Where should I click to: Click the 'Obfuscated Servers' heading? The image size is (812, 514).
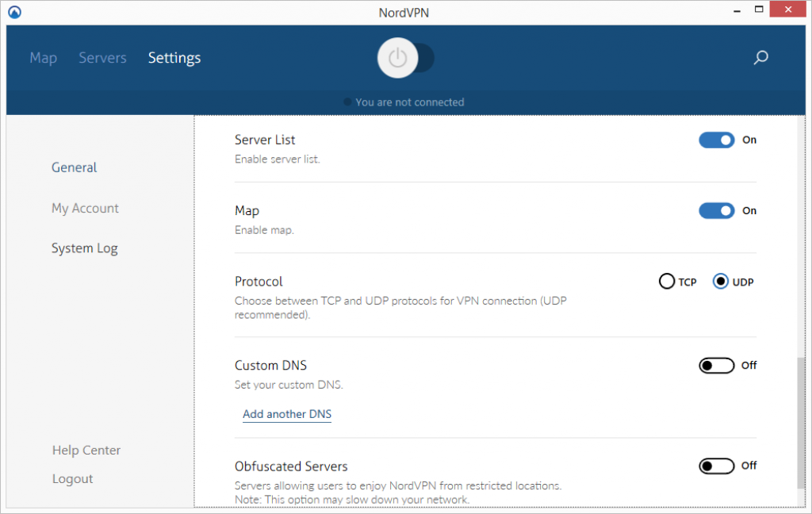[x=291, y=466]
